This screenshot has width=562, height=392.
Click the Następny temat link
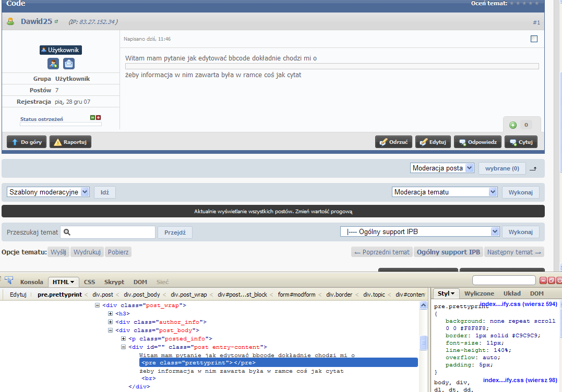514,252
